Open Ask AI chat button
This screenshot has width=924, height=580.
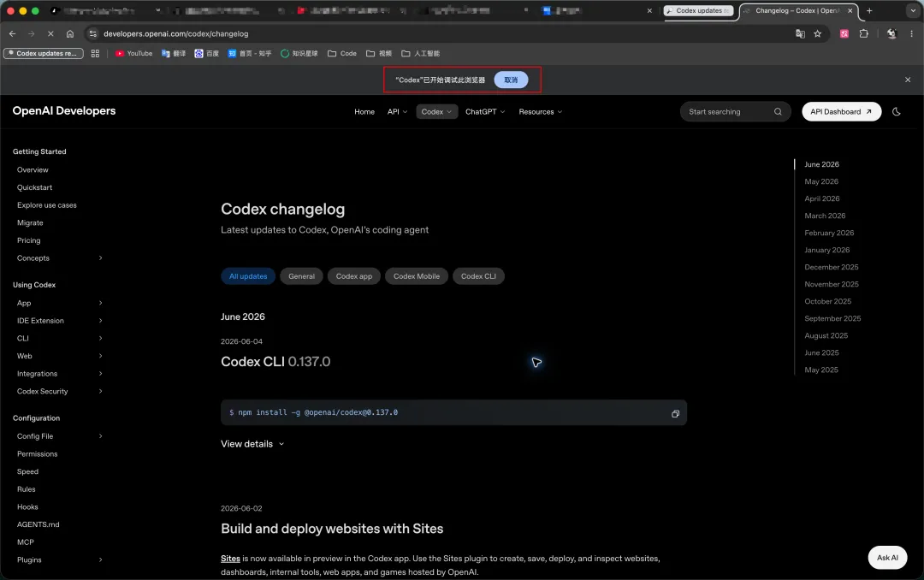click(887, 558)
